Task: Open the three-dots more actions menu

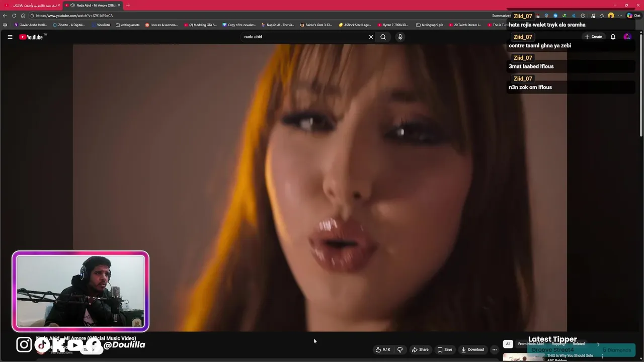Action: (495, 349)
